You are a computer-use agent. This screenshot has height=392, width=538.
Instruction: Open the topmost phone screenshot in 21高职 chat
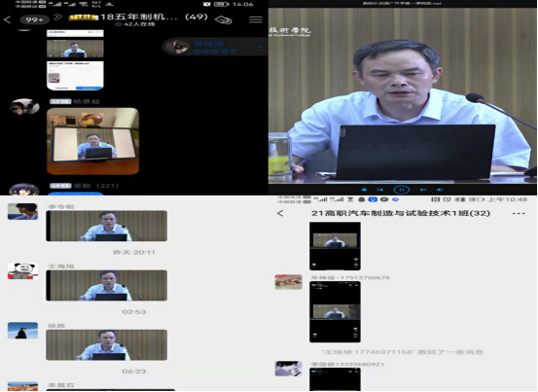335,246
